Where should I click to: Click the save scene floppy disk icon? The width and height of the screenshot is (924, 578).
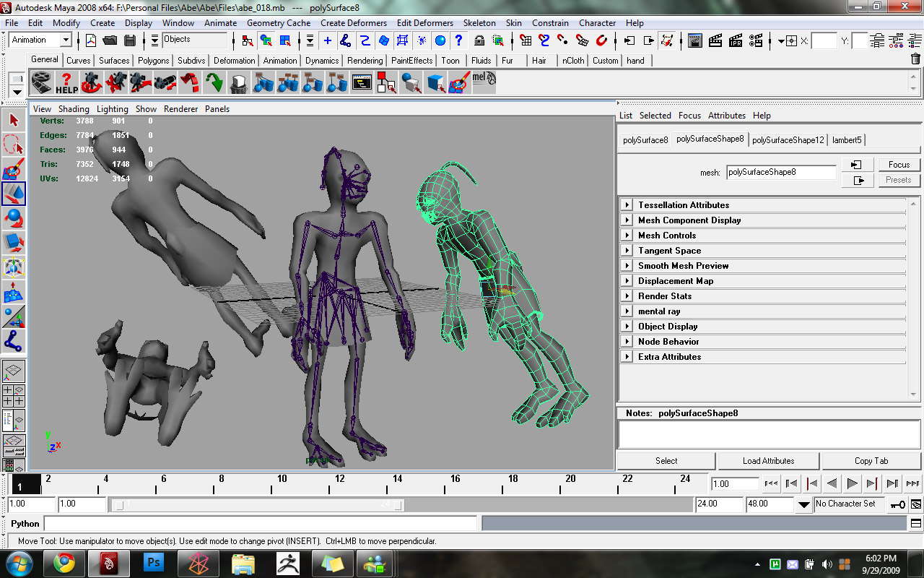(130, 40)
